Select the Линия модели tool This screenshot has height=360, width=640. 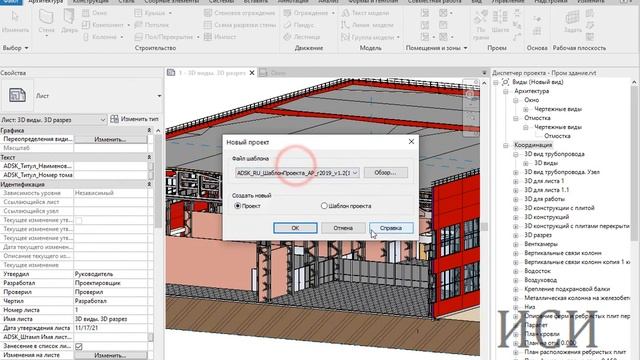(367, 25)
